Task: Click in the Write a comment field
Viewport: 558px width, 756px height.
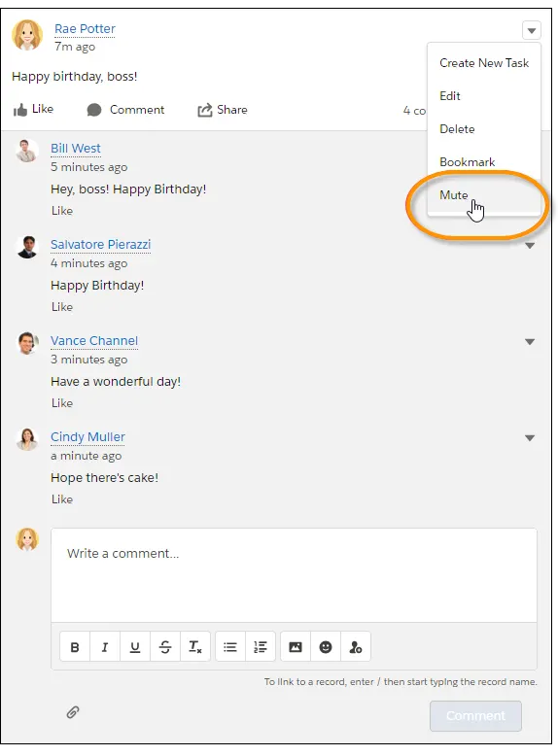Action: coord(294,574)
